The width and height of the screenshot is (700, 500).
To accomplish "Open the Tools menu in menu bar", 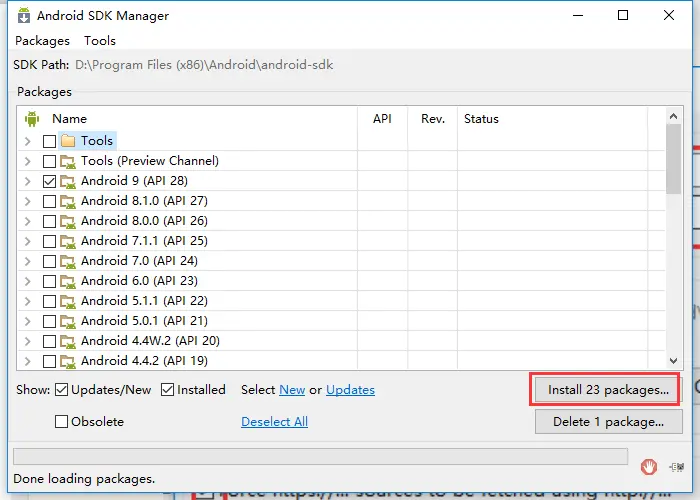I will tap(100, 41).
